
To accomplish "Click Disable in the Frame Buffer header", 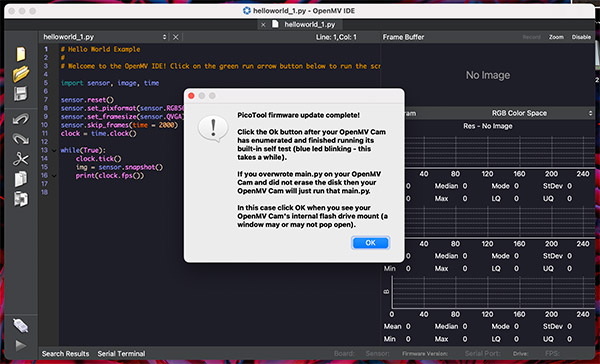I will [581, 37].
